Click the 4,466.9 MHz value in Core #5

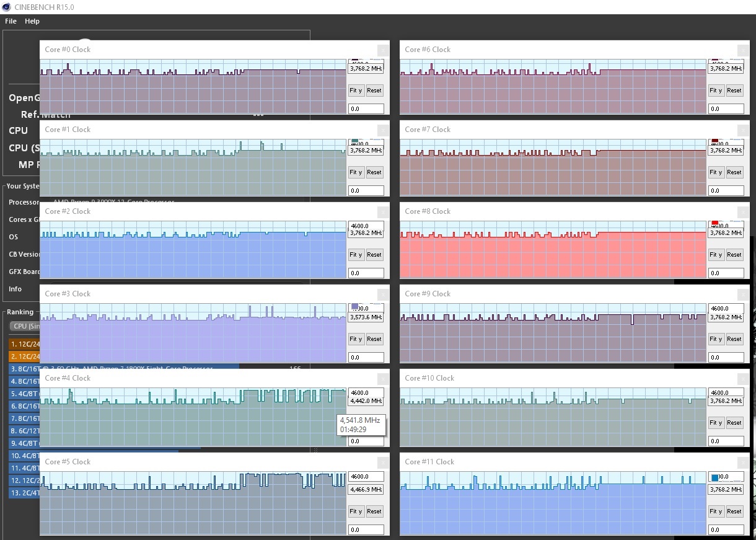click(x=366, y=489)
